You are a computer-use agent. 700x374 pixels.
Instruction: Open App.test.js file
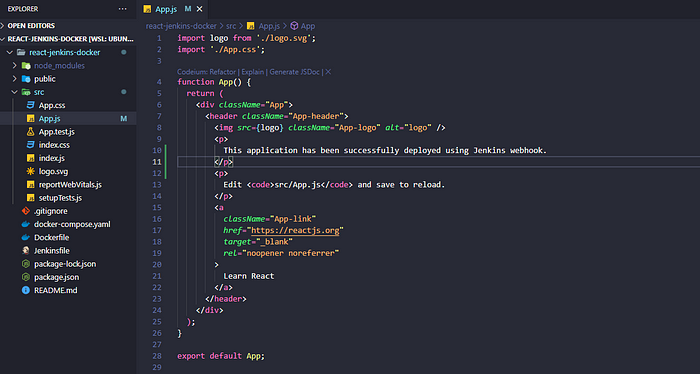point(57,132)
